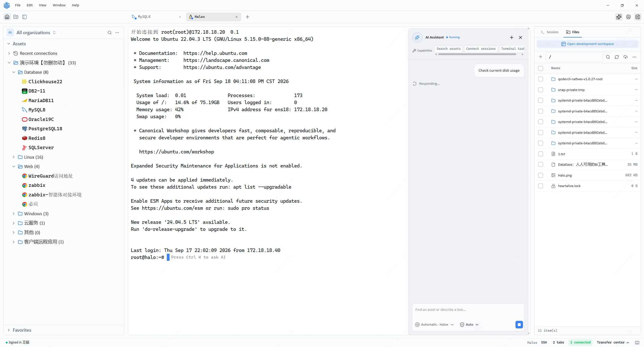The width and height of the screenshot is (644, 347).
Task: Start a new AI Assistant chat
Action: coord(511,37)
